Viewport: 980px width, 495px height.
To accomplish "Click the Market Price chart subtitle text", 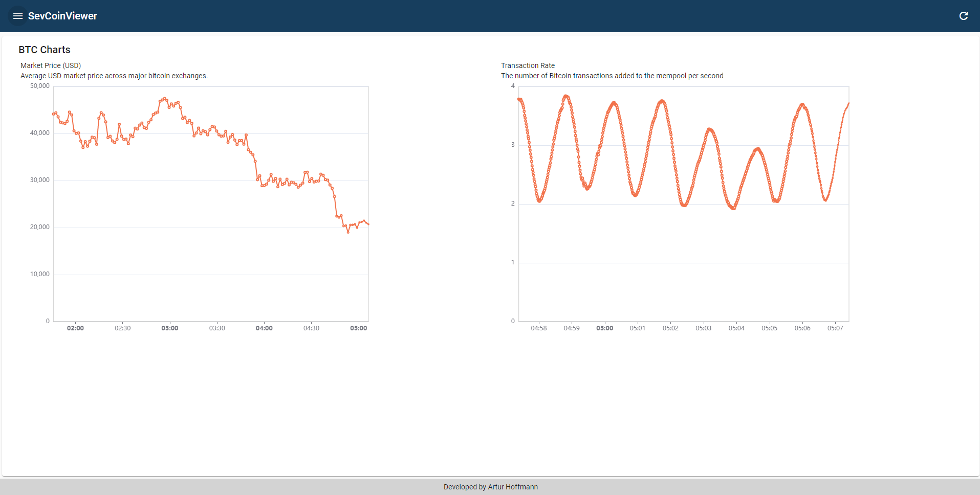I will (114, 76).
